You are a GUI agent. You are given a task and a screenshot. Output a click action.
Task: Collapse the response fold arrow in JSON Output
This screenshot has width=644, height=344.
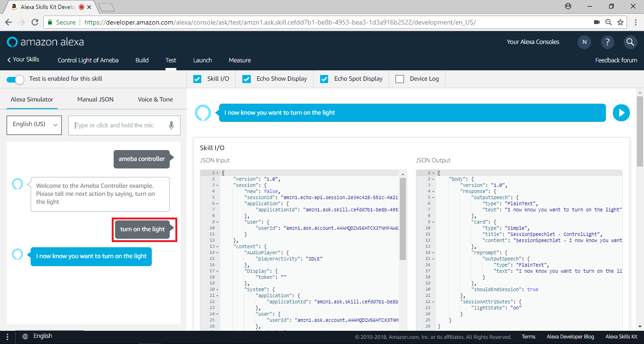point(433,192)
